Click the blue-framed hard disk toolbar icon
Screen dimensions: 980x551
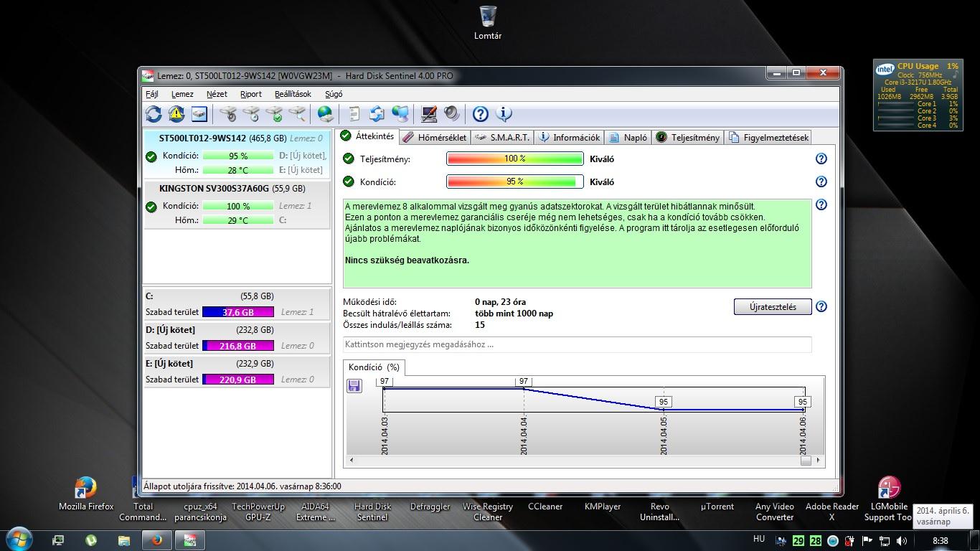(x=199, y=113)
